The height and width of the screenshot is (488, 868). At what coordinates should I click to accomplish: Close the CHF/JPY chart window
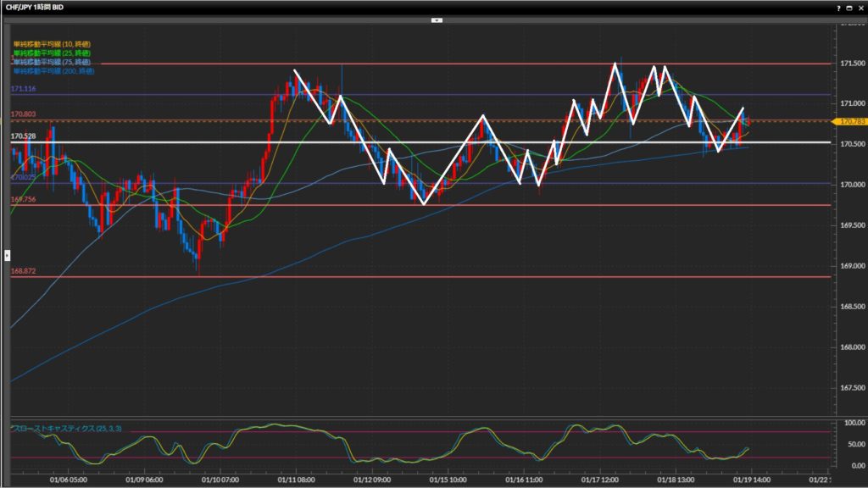pyautogui.click(x=860, y=7)
